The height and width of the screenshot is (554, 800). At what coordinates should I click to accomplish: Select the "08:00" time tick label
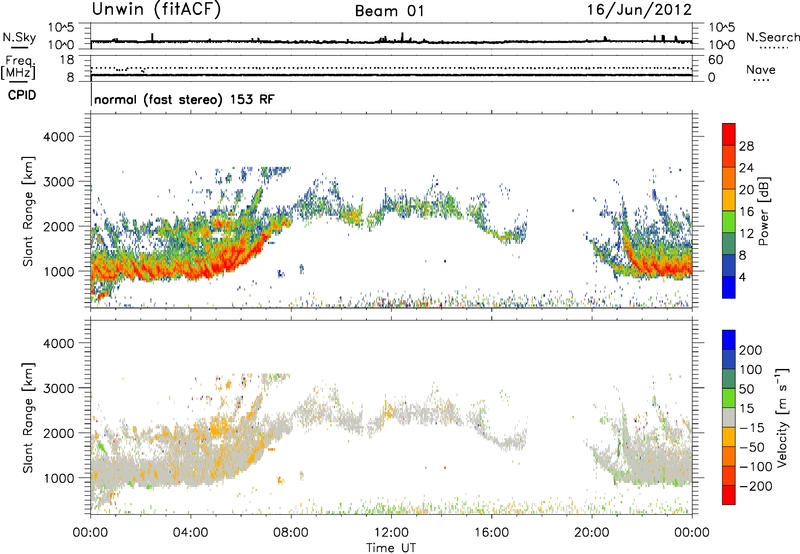click(291, 533)
